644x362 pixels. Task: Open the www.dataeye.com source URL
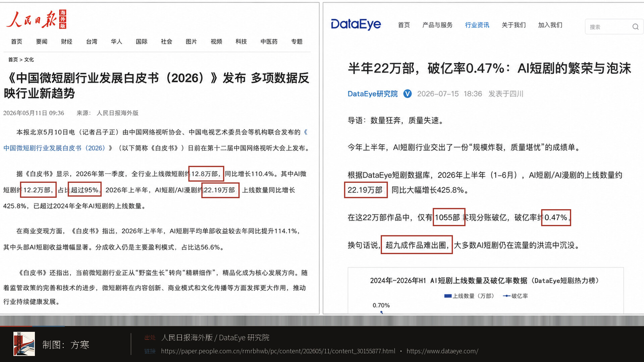coord(442,351)
